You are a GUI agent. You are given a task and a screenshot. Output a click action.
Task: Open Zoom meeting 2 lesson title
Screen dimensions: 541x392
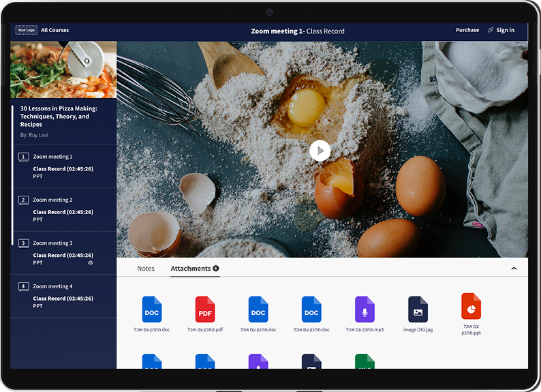click(52, 200)
